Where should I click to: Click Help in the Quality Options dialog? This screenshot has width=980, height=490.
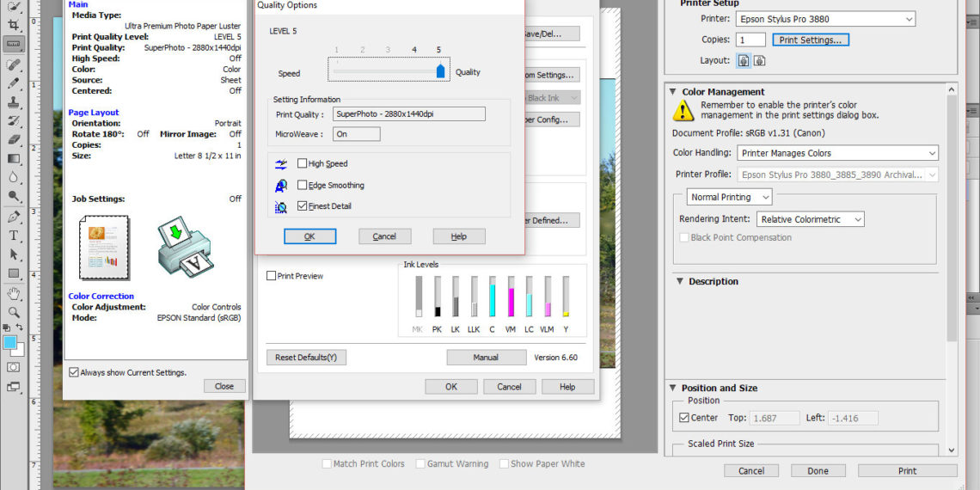coord(459,236)
